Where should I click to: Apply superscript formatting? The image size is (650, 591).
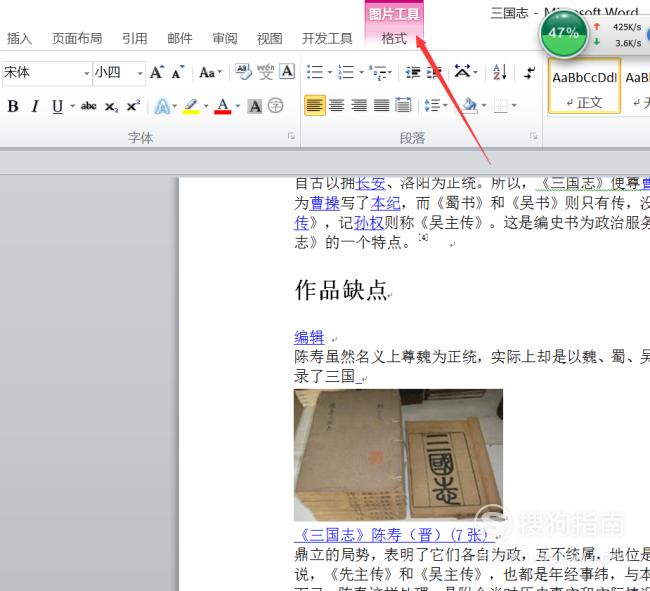pyautogui.click(x=133, y=106)
